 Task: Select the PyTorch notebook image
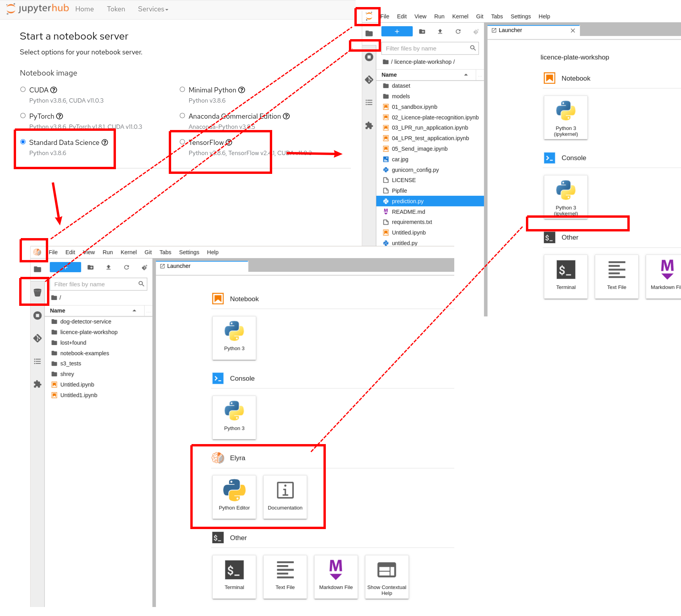tap(23, 116)
